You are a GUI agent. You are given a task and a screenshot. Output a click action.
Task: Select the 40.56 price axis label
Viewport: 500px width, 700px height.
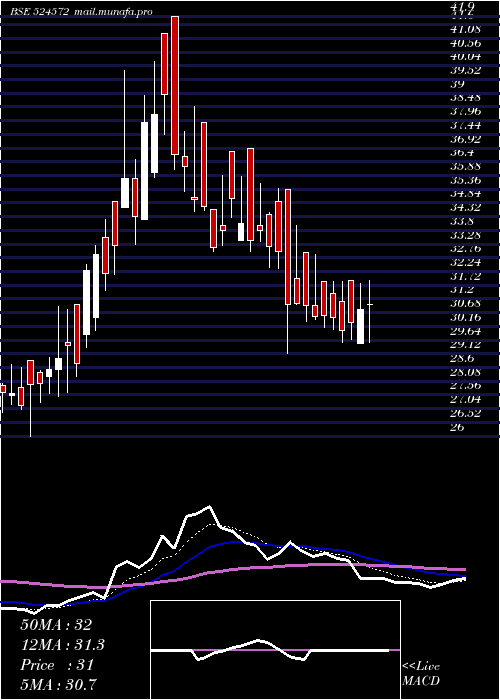465,43
